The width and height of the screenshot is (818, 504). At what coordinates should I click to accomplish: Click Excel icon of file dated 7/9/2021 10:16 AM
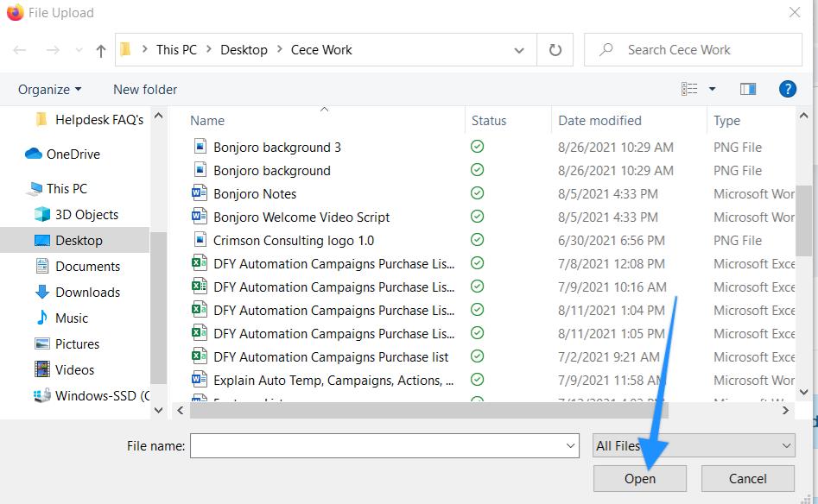click(200, 286)
